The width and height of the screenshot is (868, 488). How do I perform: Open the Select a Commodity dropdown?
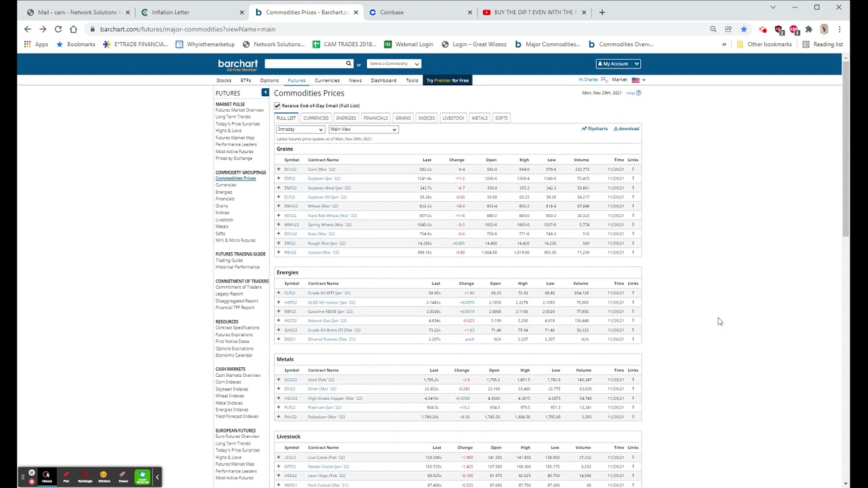(394, 64)
